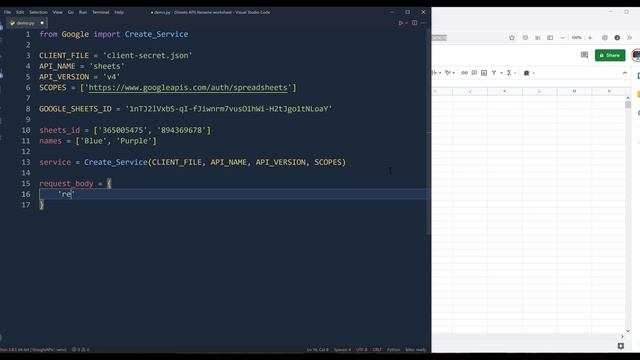Open the googleapis spreadsheets scope URL
The image size is (640, 360).
point(188,87)
